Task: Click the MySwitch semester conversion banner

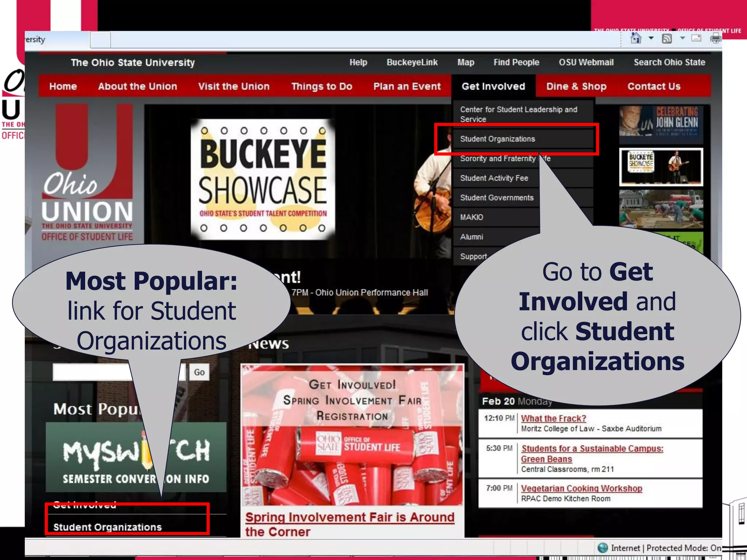Action: (x=136, y=457)
